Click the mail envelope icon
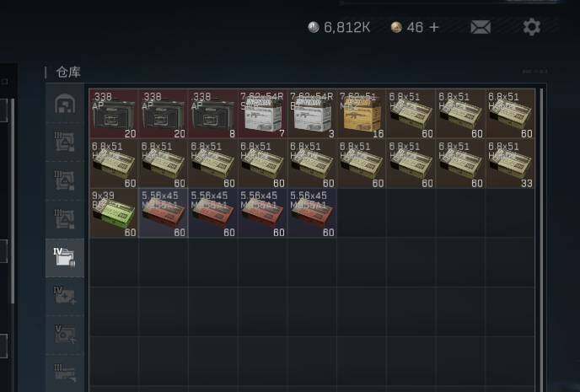 click(481, 27)
